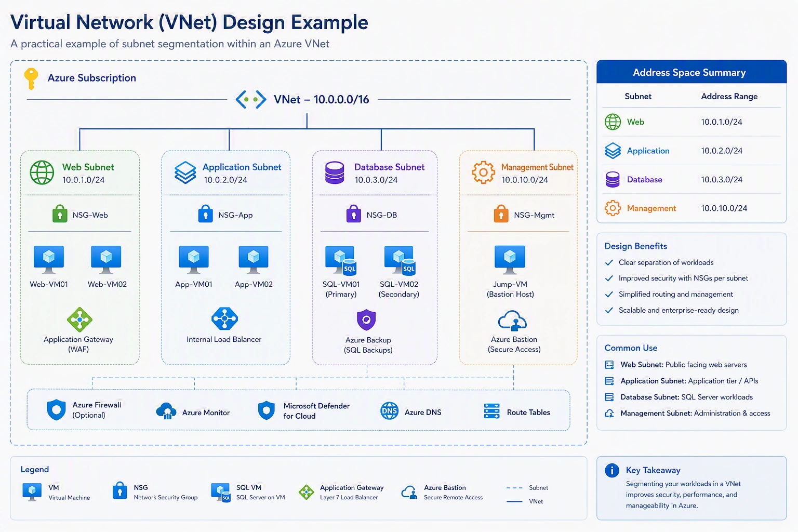This screenshot has height=532, width=798.
Task: Click the Application Gateway (WAF) diamond icon
Action: [79, 320]
